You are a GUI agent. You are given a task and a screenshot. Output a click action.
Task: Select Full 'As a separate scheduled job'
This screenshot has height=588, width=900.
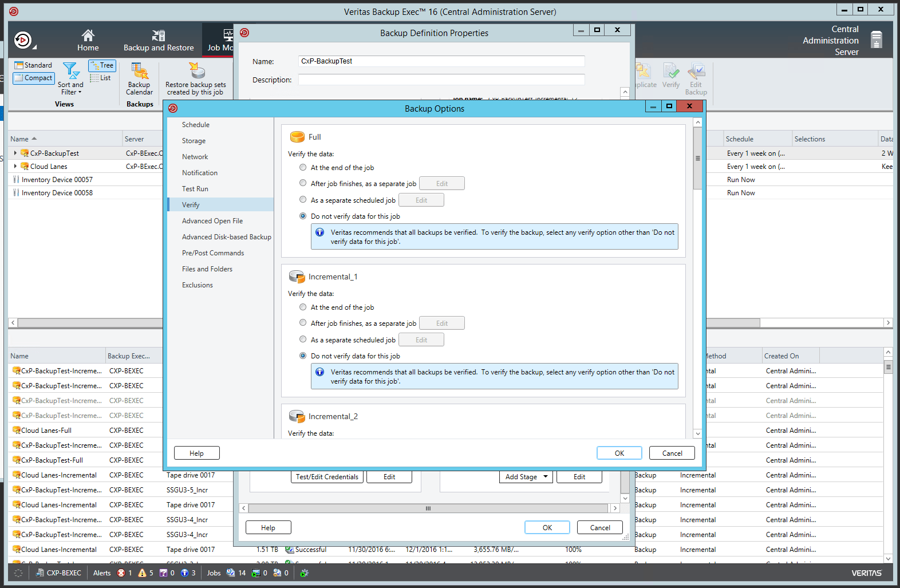[303, 200]
